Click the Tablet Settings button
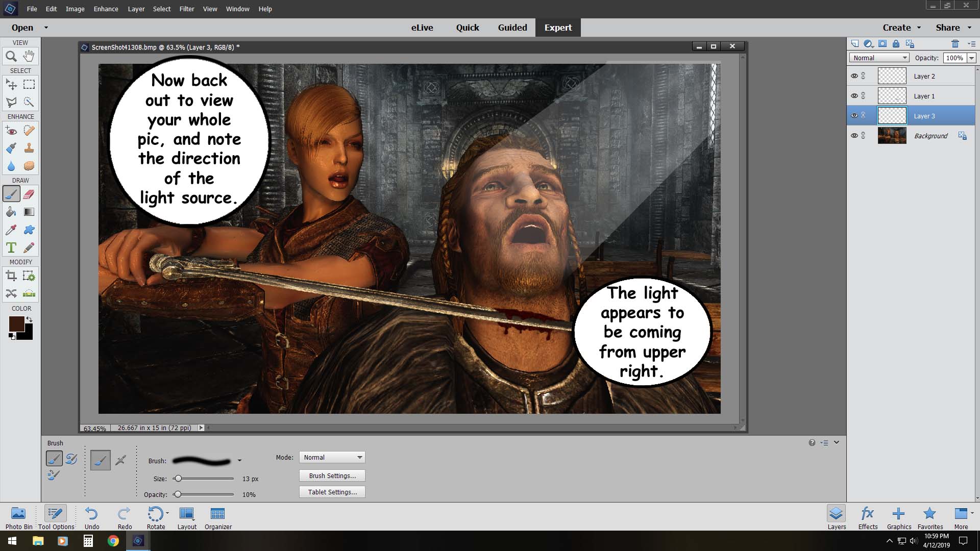This screenshot has width=980, height=551. point(332,492)
